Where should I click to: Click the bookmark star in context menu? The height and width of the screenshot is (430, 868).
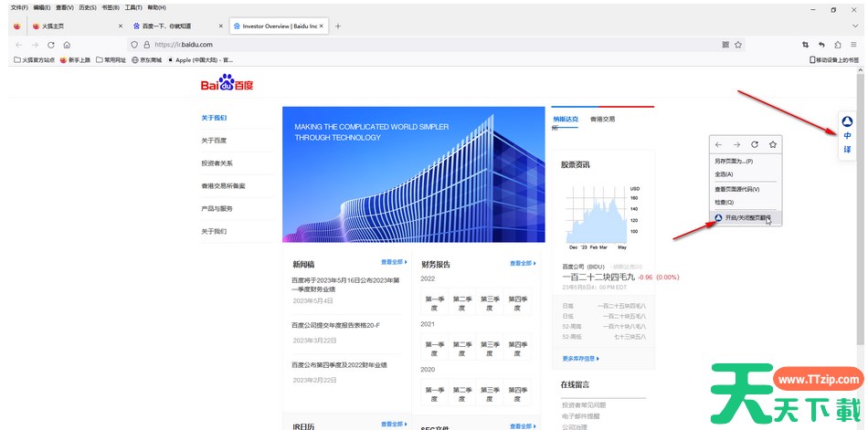point(772,144)
